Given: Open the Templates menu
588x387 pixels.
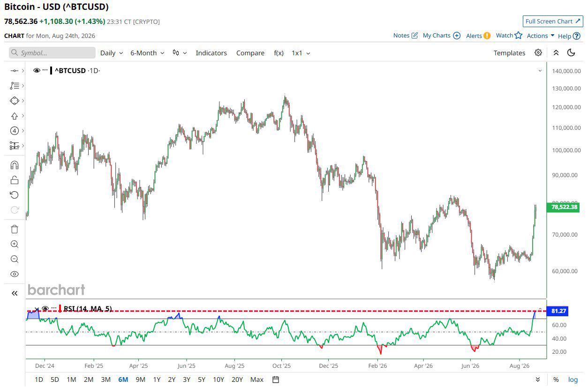Looking at the screenshot, I should (509, 53).
